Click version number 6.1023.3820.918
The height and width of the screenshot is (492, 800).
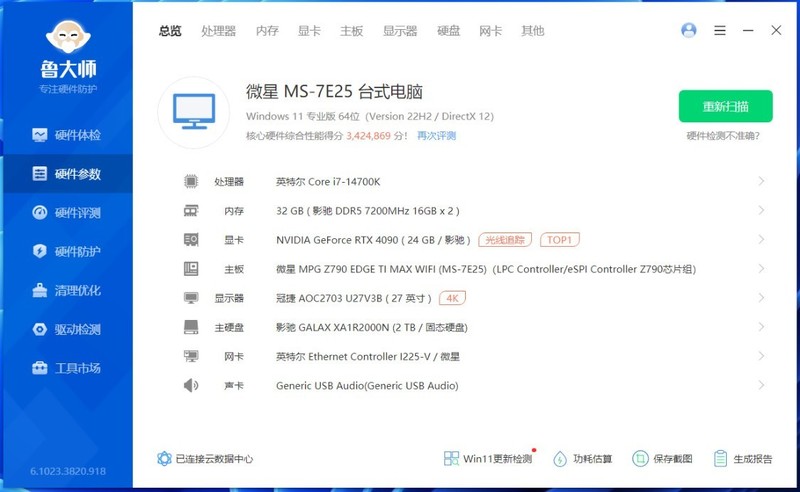pos(68,471)
